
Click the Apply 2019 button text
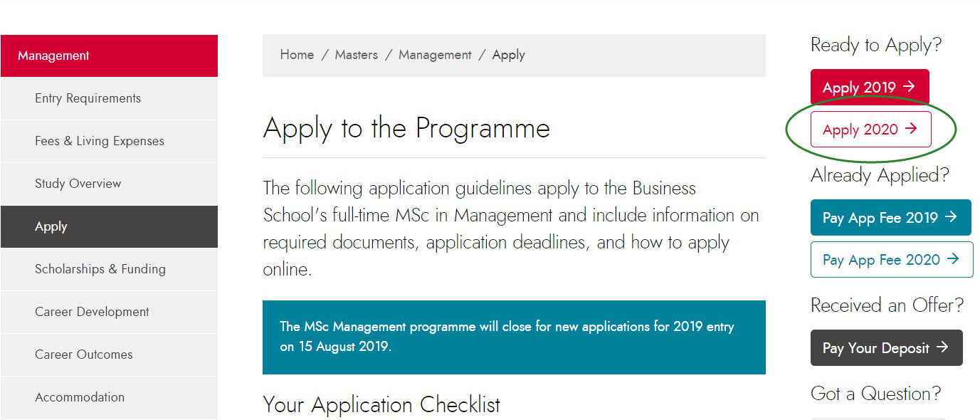pos(859,88)
